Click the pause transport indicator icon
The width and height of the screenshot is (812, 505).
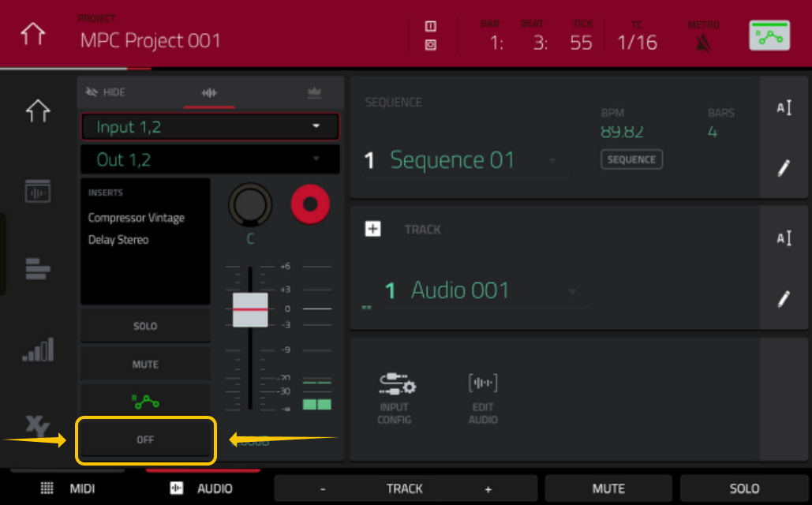(x=430, y=26)
